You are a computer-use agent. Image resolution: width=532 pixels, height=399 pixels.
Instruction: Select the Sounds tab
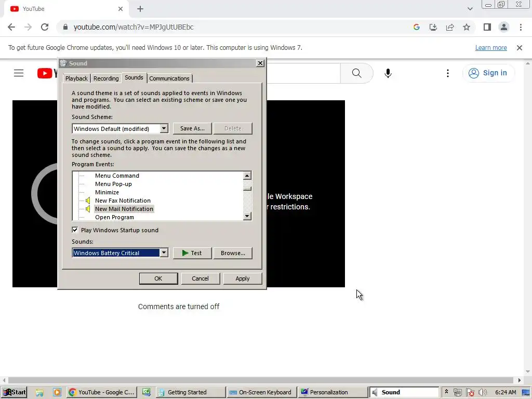[134, 78]
